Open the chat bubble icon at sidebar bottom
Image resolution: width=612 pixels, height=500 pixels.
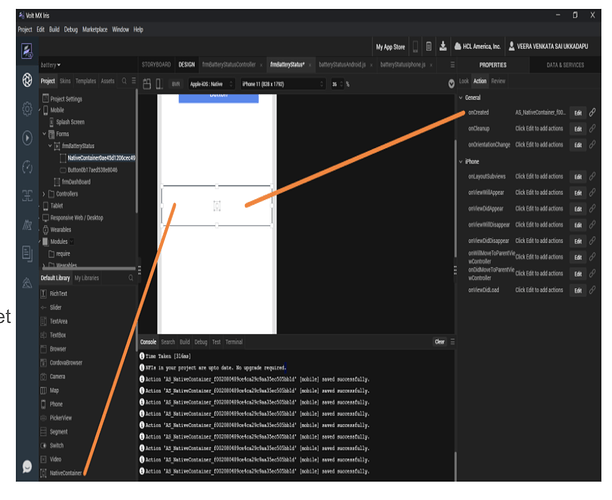pos(27,466)
